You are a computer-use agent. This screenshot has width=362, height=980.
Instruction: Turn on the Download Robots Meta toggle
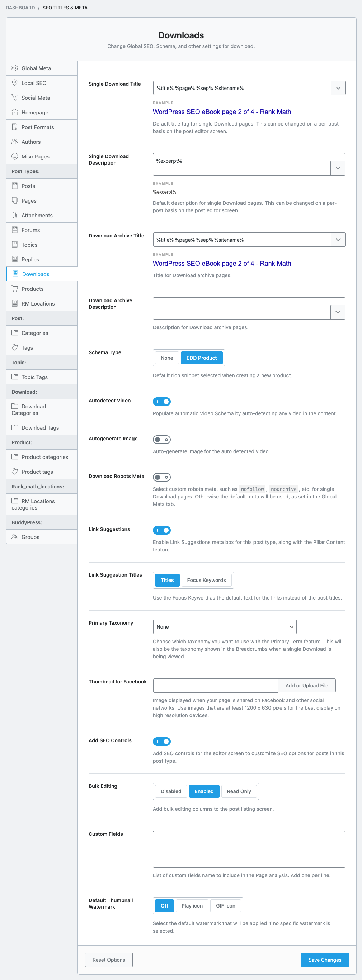click(x=161, y=477)
